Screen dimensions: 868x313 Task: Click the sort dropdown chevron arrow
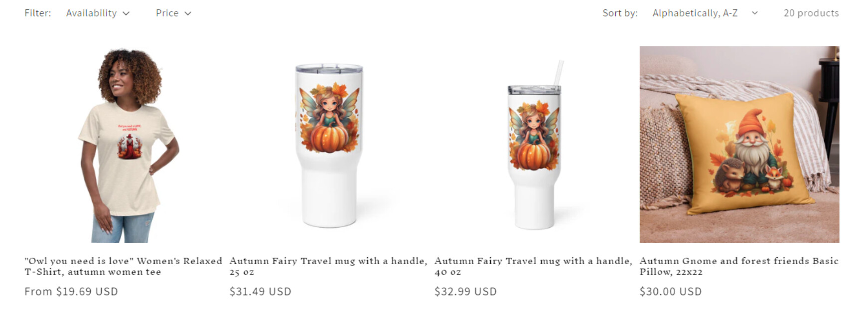tap(754, 13)
